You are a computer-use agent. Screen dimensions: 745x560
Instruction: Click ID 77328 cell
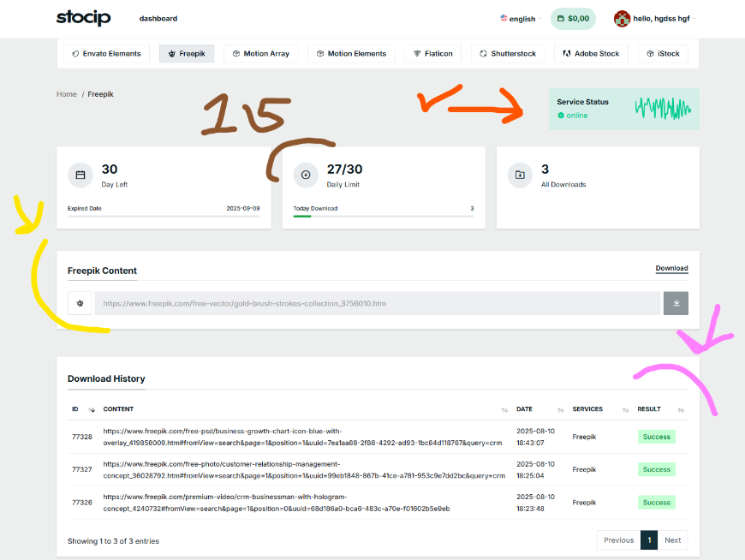pyautogui.click(x=81, y=437)
